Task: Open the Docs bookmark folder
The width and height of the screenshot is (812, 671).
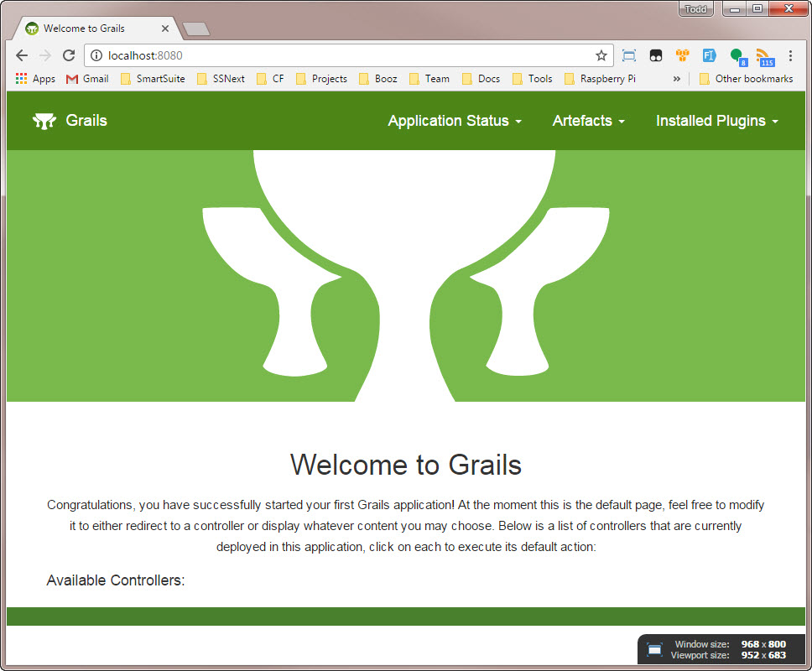Action: click(x=481, y=79)
